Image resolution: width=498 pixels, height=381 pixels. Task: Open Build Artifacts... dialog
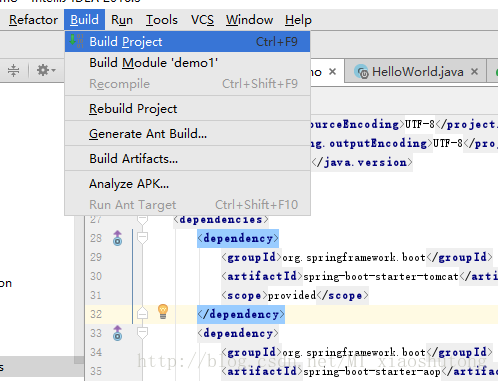[187, 159]
